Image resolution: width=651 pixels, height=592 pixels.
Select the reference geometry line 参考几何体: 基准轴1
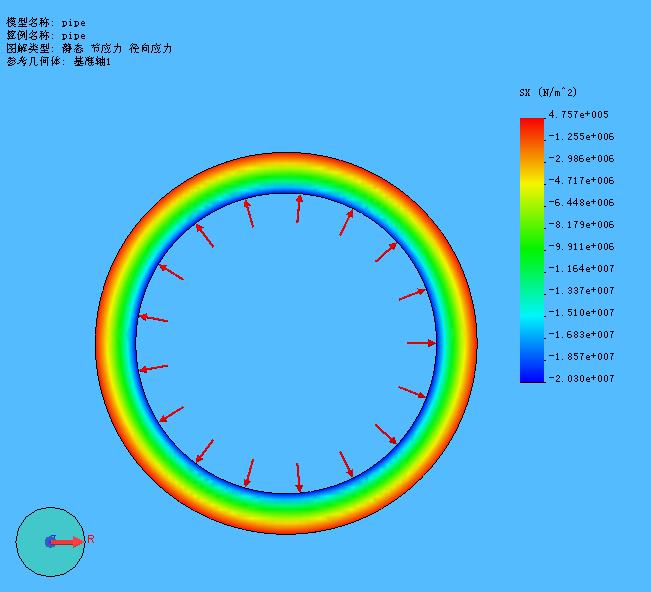click(59, 61)
